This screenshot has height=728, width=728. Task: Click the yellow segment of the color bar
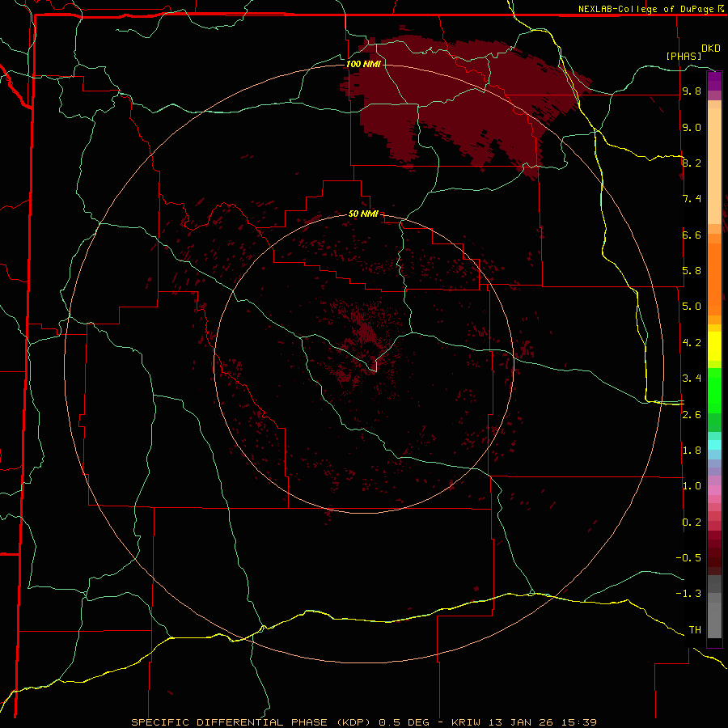coord(714,346)
